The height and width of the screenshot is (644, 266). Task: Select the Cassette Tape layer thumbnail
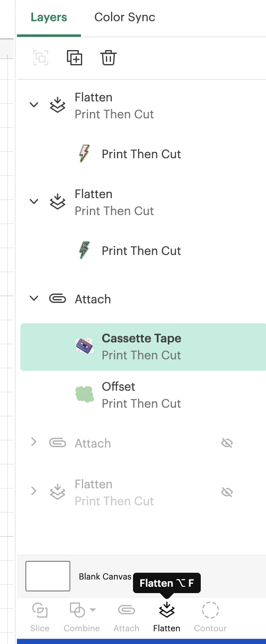click(x=84, y=346)
